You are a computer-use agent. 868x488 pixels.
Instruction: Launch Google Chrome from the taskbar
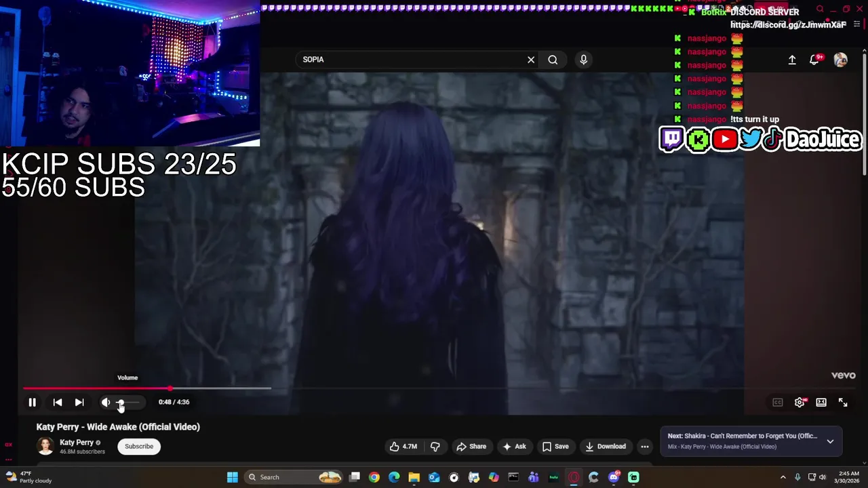pos(374,477)
